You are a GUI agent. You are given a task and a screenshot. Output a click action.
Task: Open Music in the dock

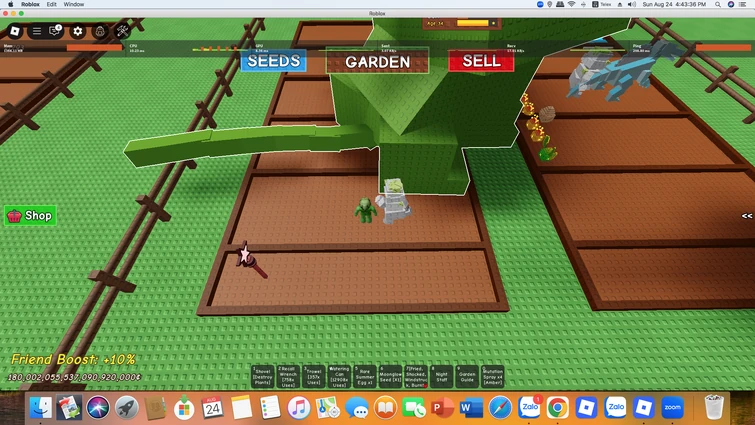pos(299,408)
